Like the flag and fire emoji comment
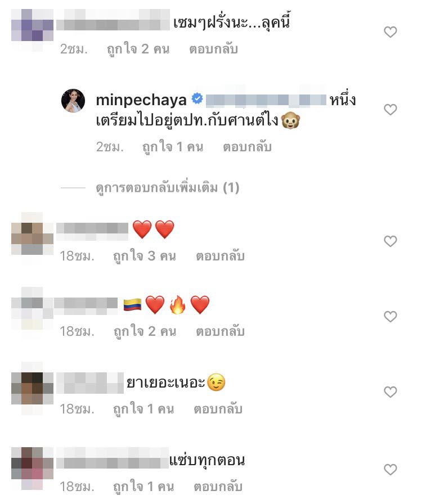The height and width of the screenshot is (504, 422). (390, 317)
